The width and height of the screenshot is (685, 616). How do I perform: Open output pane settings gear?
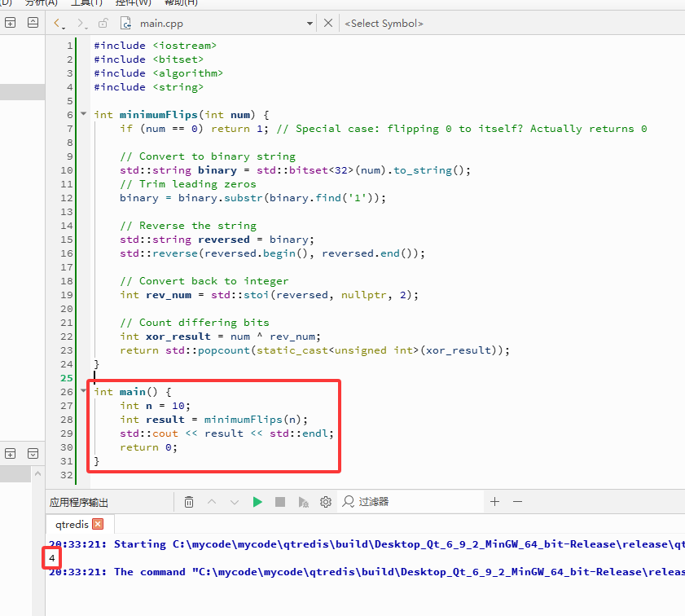click(326, 502)
